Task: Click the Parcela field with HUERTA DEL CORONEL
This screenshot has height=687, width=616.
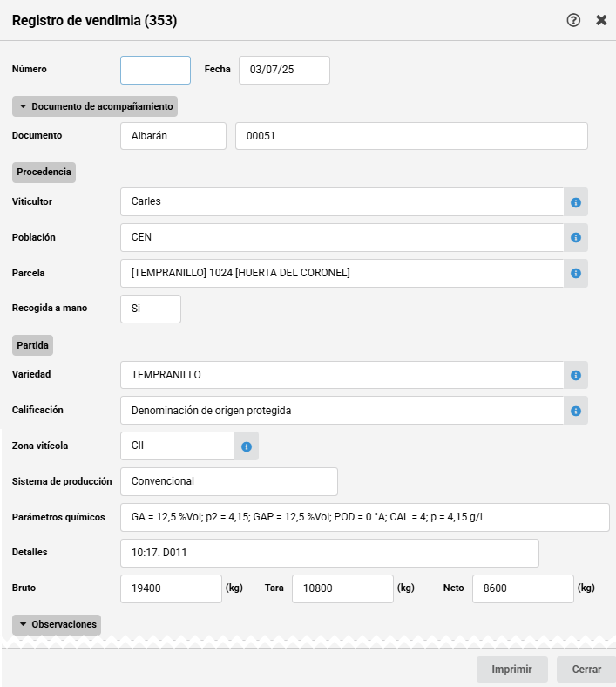Action: tap(342, 273)
